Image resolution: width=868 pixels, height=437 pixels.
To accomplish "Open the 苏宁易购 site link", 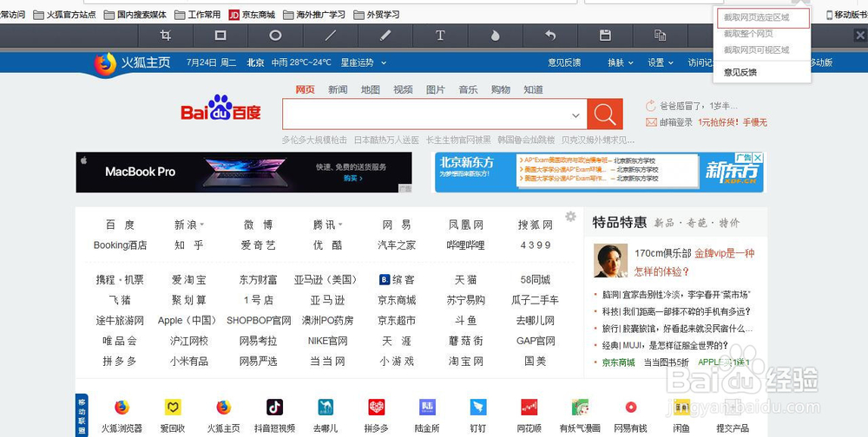I will tap(465, 300).
